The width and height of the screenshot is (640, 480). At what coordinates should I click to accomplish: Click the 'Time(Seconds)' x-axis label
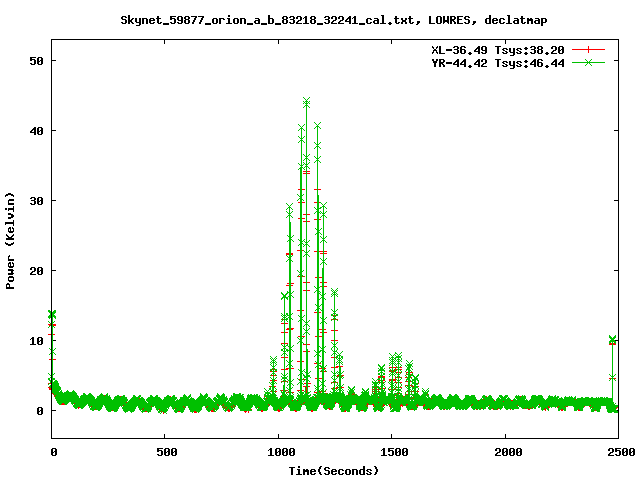[x=333, y=471]
